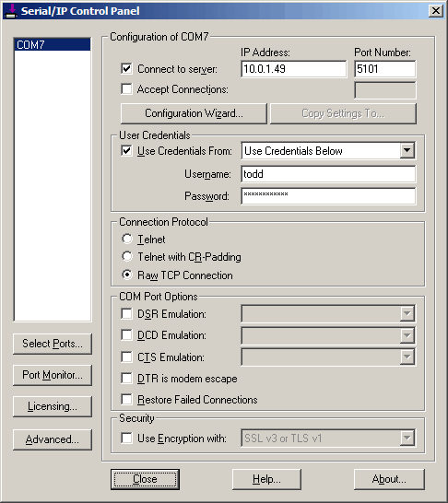The width and height of the screenshot is (448, 503).
Task: Open the DCD Emulation dropdown arrow
Action: click(x=407, y=335)
